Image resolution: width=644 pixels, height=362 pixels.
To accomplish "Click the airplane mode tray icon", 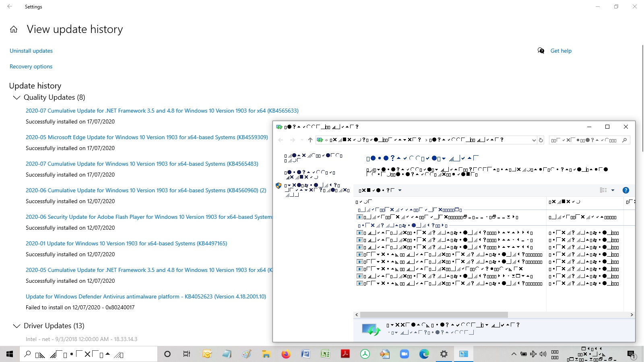I will [x=533, y=354].
